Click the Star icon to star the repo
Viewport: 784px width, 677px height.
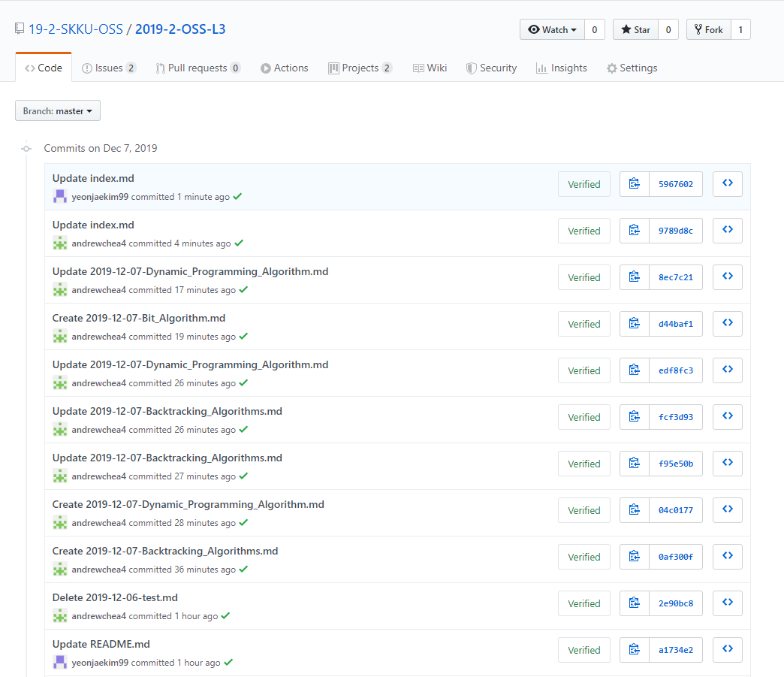(626, 29)
